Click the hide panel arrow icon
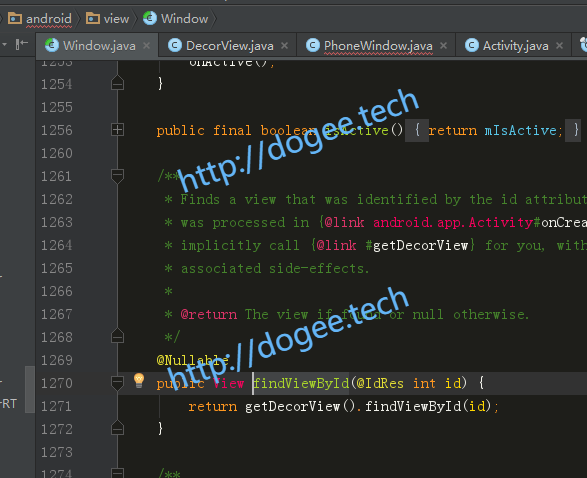 pyautogui.click(x=22, y=44)
